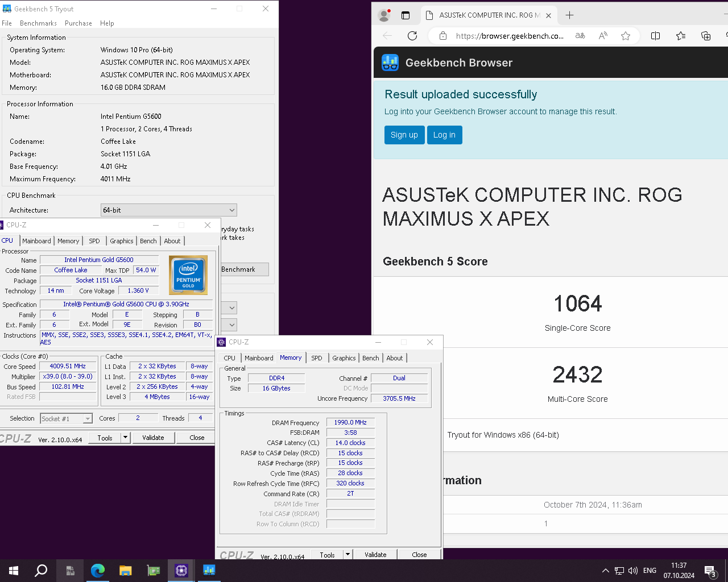The width and height of the screenshot is (728, 582).
Task: Click the Sign up button
Action: coord(404,135)
